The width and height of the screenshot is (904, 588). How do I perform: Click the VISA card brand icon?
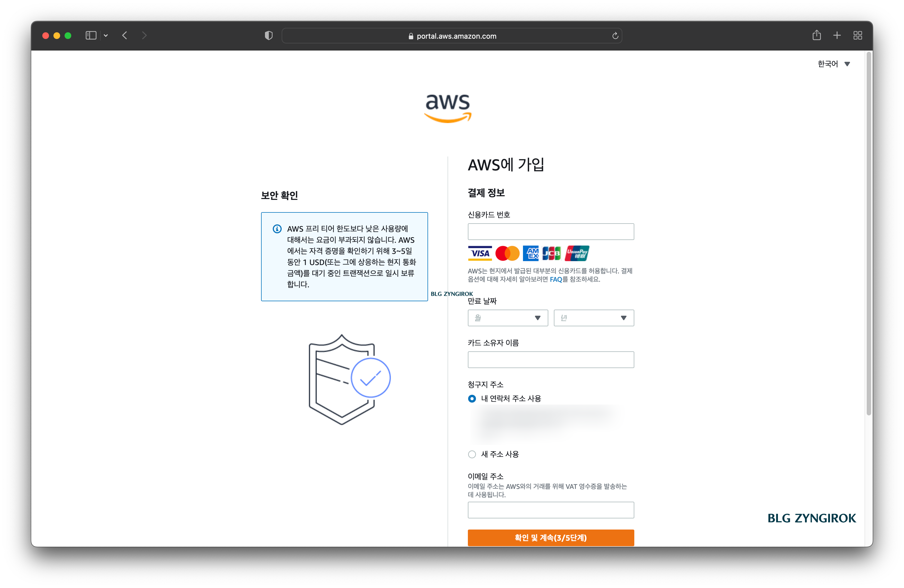pos(480,253)
